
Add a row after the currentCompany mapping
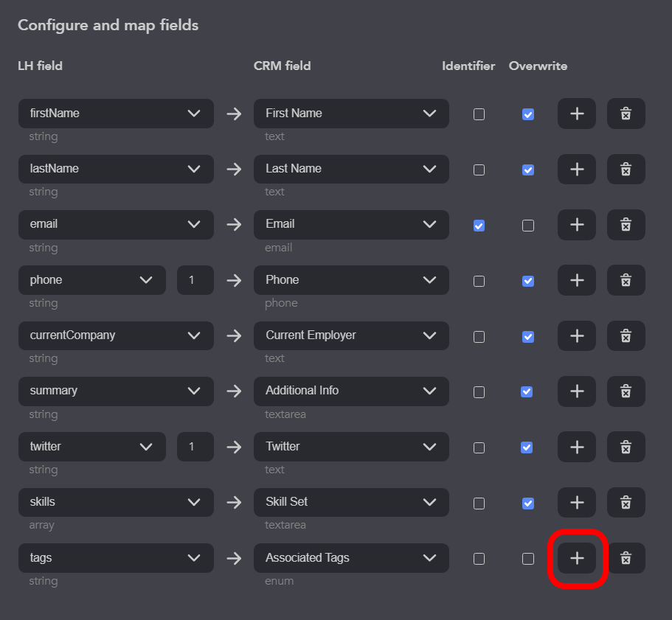(576, 335)
